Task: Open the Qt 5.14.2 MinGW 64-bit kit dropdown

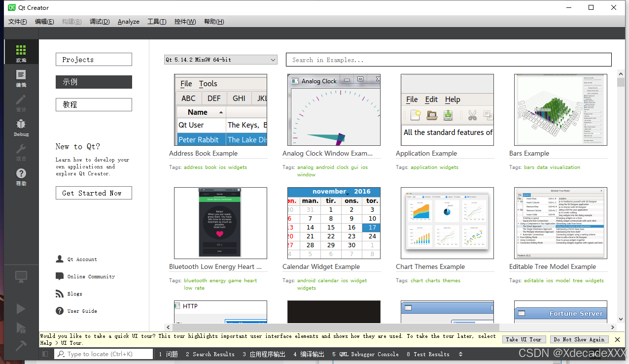Action: pos(220,59)
